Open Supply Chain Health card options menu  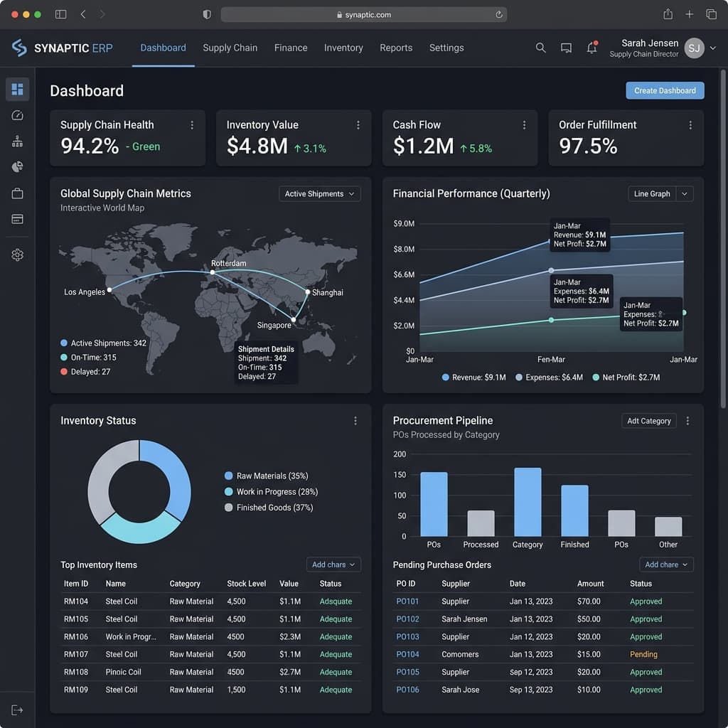tap(192, 125)
